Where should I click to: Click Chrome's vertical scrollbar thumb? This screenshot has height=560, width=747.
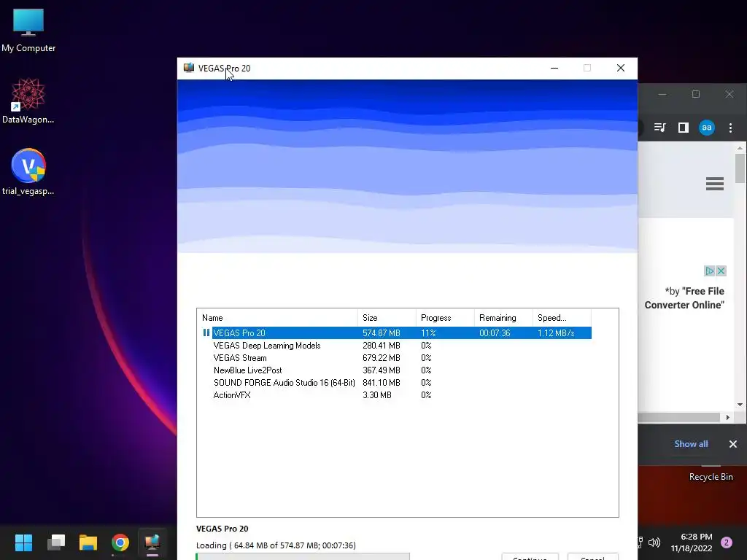click(740, 168)
